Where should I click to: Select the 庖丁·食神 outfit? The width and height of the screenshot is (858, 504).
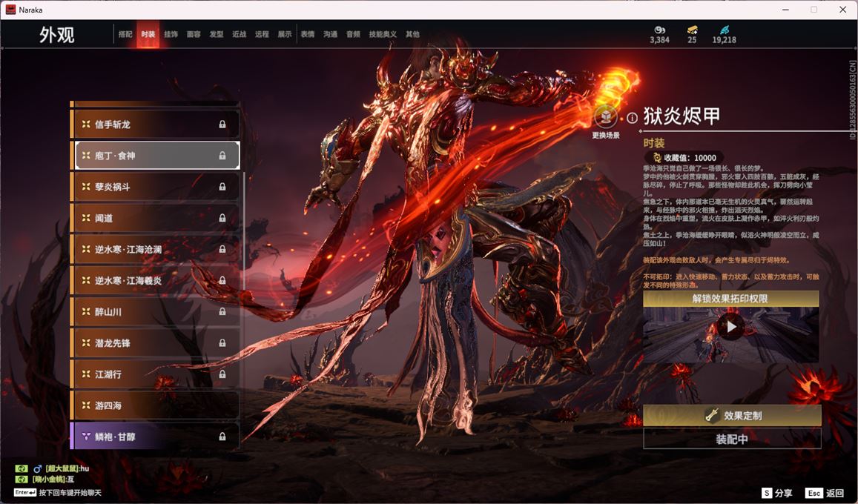coord(155,155)
